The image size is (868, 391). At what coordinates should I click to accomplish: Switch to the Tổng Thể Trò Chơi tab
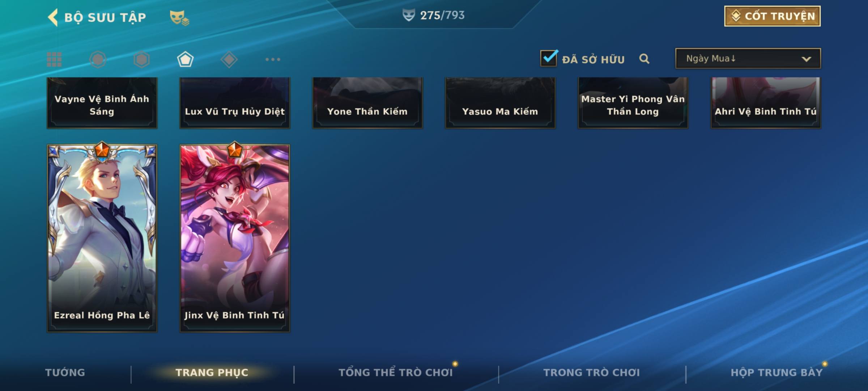[396, 373]
